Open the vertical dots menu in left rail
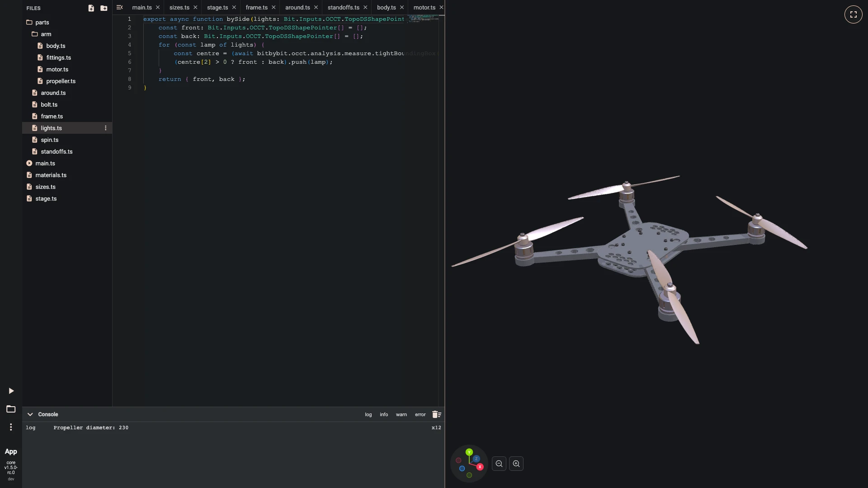Viewport: 868px width, 488px height. coord(11,427)
